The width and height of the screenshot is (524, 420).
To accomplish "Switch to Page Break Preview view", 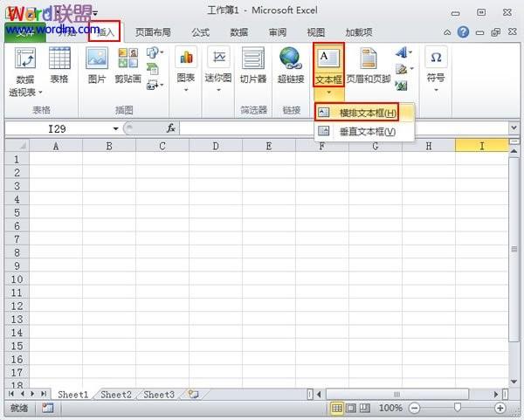I will tap(366, 408).
